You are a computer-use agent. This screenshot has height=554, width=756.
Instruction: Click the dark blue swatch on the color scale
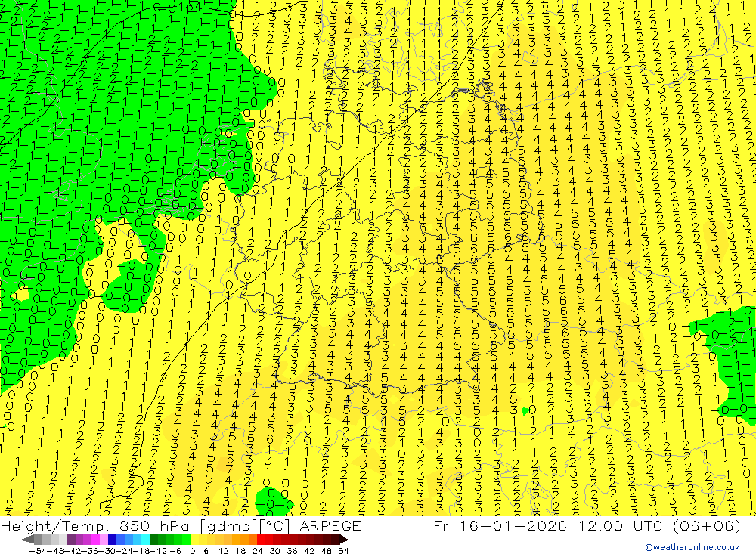click(x=112, y=540)
